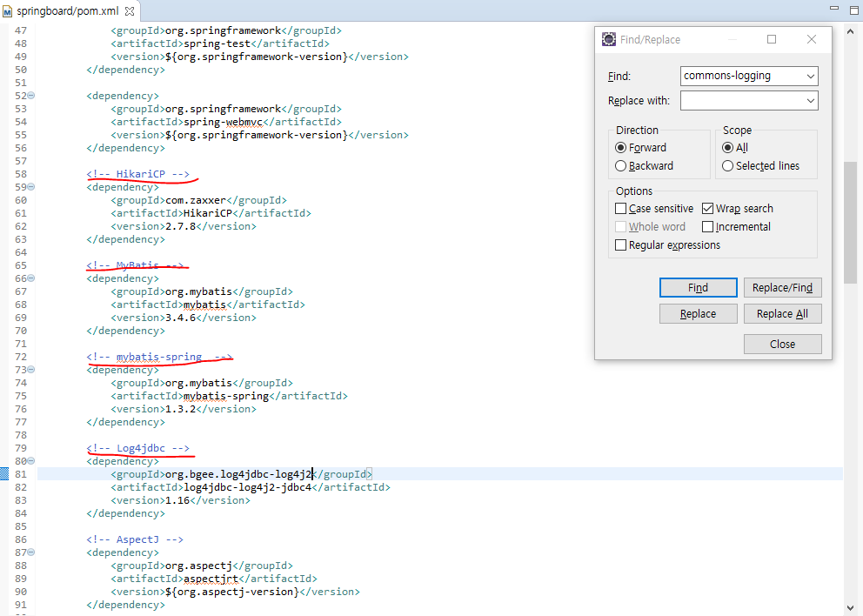Click the Log4jdbc comment on line 79
Image resolution: width=863 pixels, height=616 pixels.
137,448
